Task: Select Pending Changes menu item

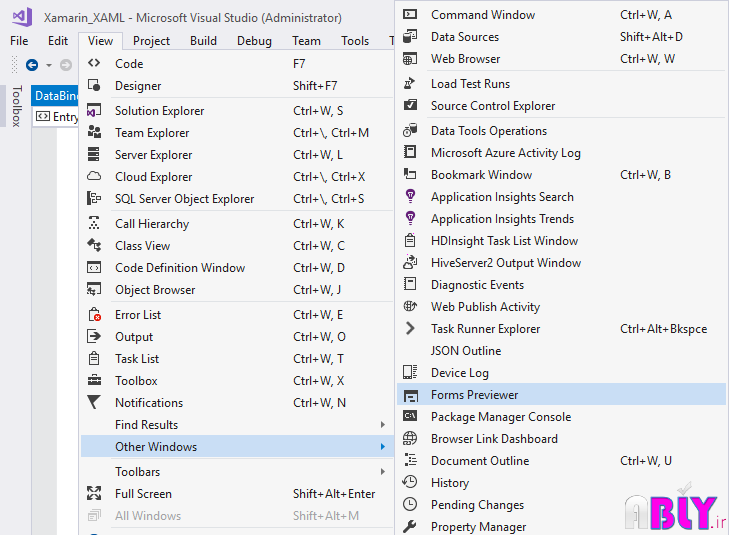Action: pyautogui.click(x=561, y=504)
